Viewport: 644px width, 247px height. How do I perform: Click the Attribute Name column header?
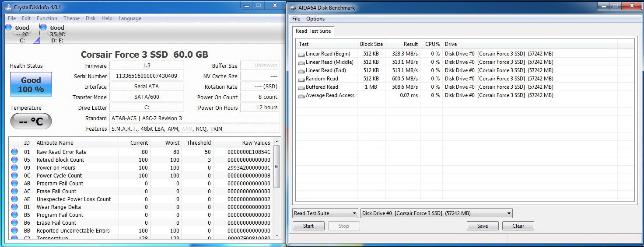[77, 143]
